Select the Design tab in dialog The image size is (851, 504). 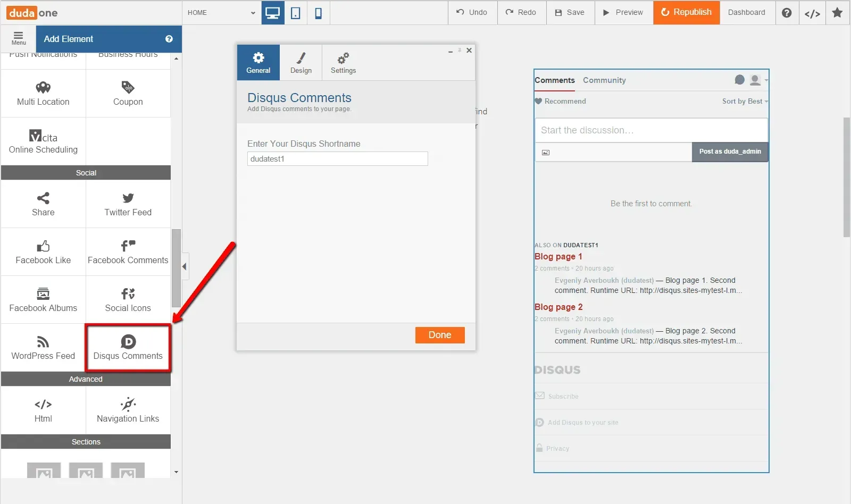(x=301, y=63)
